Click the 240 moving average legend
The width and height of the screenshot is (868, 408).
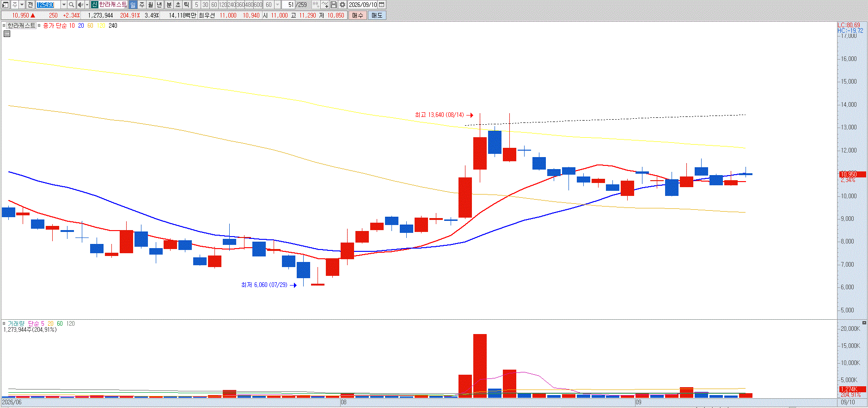(x=113, y=25)
